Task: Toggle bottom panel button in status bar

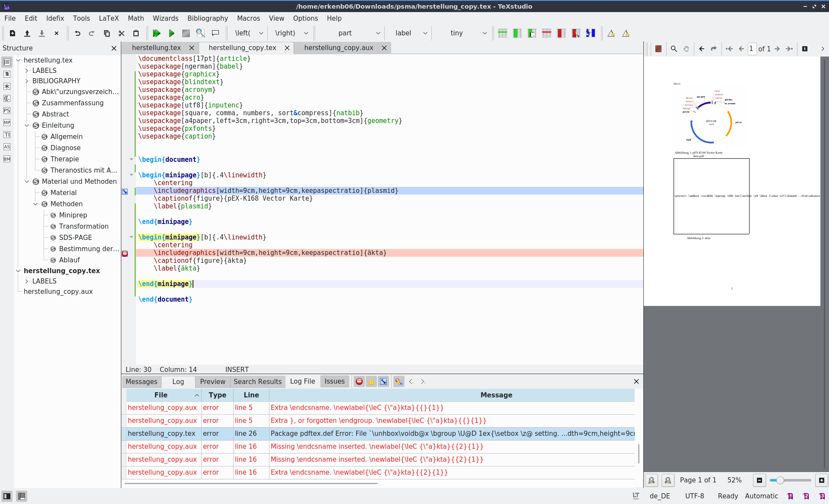Action: (x=22, y=496)
